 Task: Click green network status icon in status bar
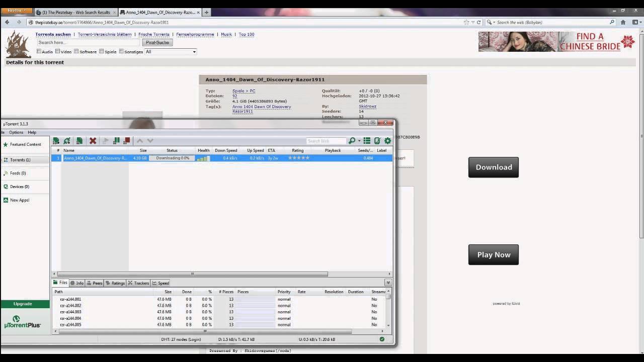[382, 339]
